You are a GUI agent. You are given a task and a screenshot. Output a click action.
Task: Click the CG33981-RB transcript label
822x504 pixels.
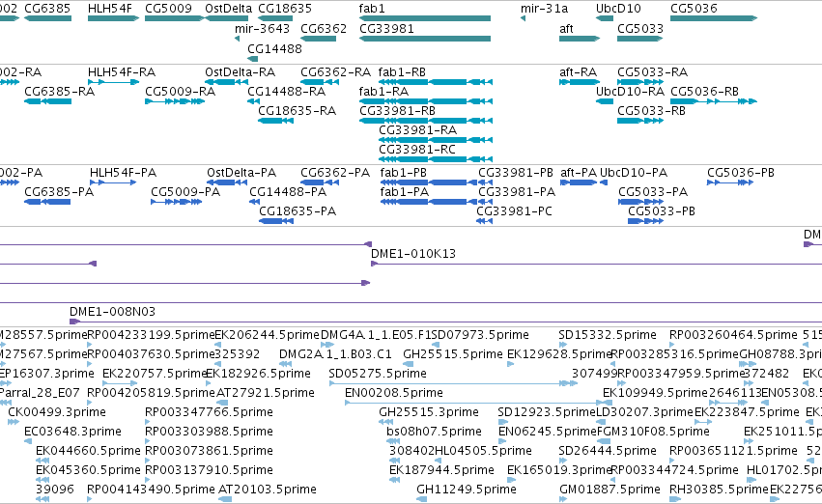397,110
